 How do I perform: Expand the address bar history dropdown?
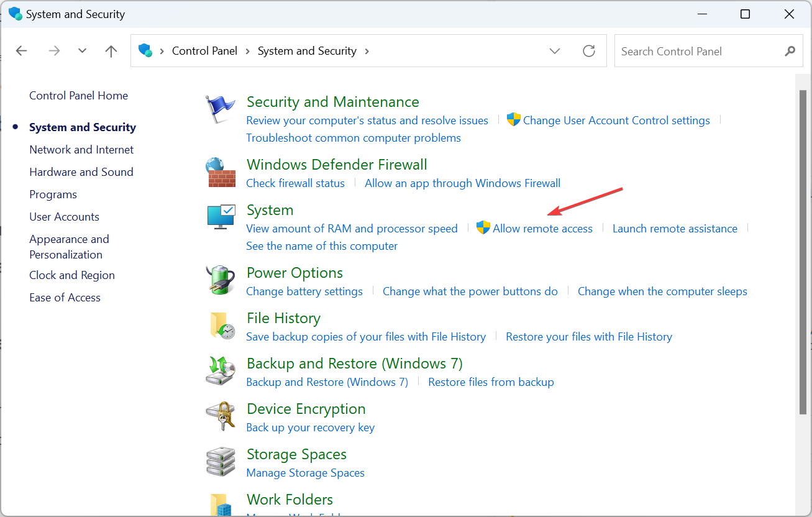click(555, 51)
